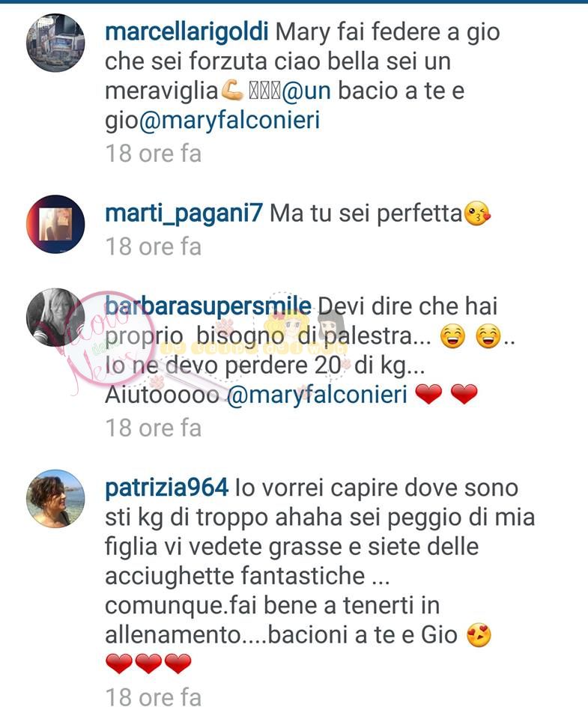Open the patrizia964 username link
The width and height of the screenshot is (588, 719).
coord(166,488)
